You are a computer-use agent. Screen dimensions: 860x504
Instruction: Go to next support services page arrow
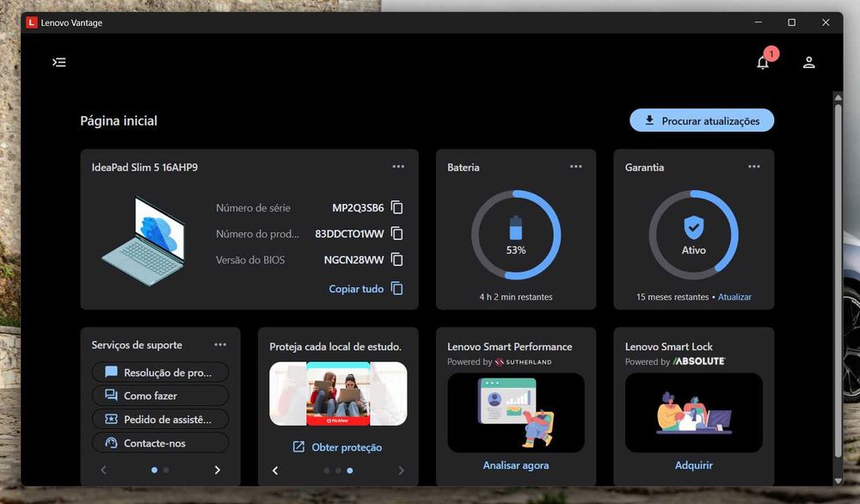coord(218,470)
